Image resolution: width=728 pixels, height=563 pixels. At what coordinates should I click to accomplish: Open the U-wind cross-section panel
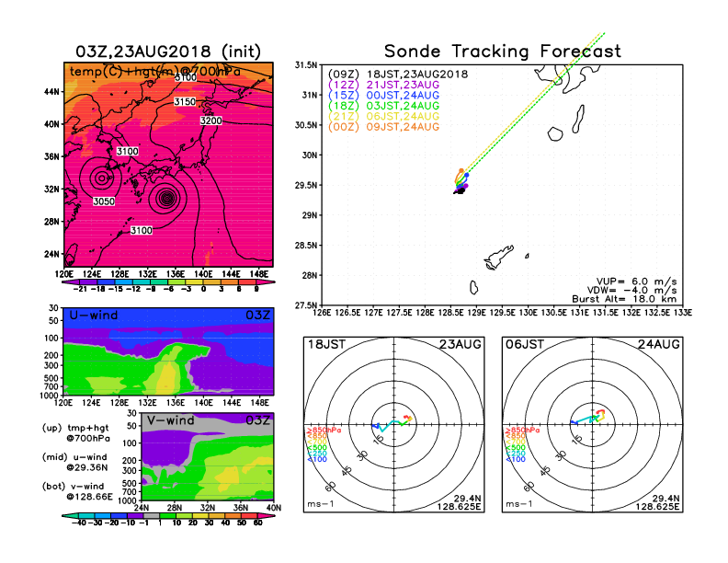[x=168, y=351]
